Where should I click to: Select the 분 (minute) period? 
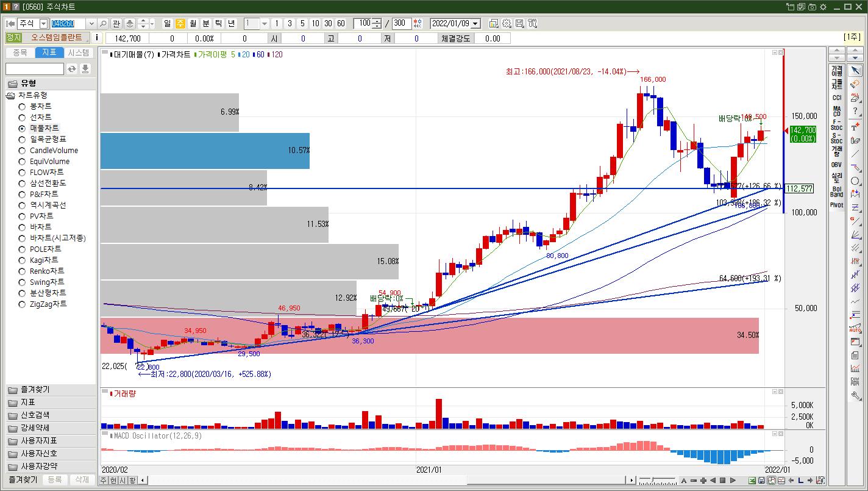tap(206, 23)
